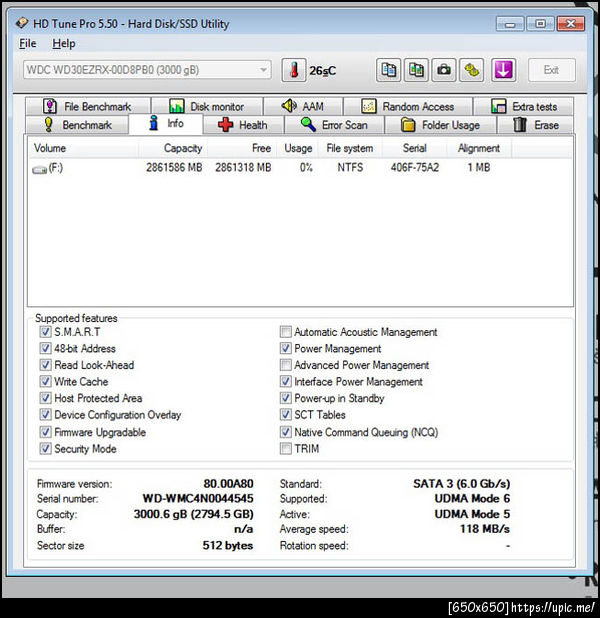600x618 pixels.
Task: Select the 406F-75A2 serial cell
Action: pyautogui.click(x=415, y=168)
